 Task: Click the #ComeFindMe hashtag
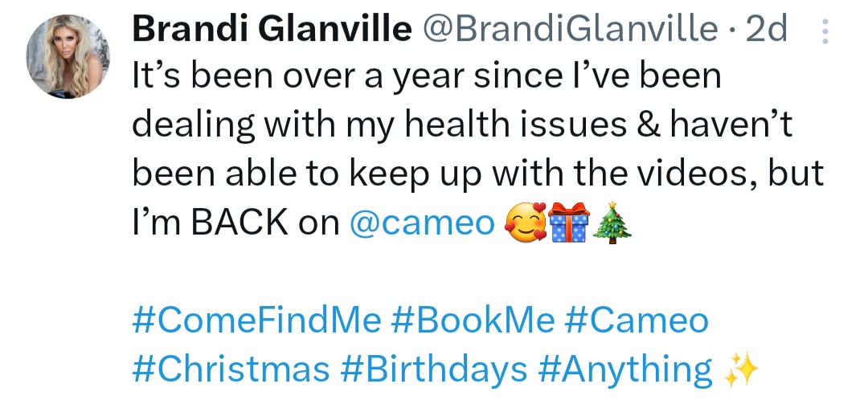256,320
